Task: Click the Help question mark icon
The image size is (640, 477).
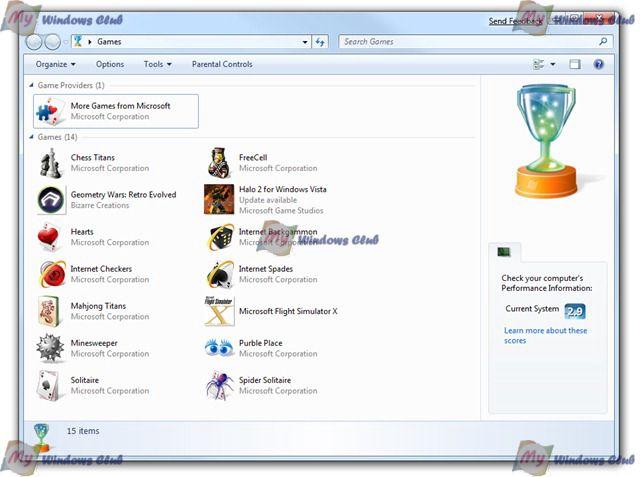Action: [x=598, y=64]
